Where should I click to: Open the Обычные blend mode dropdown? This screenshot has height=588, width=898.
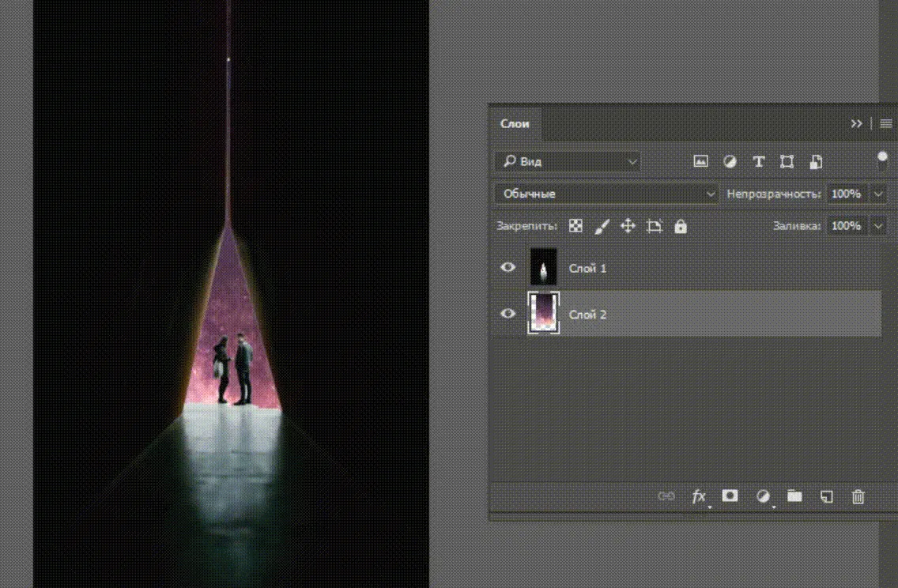pos(606,194)
